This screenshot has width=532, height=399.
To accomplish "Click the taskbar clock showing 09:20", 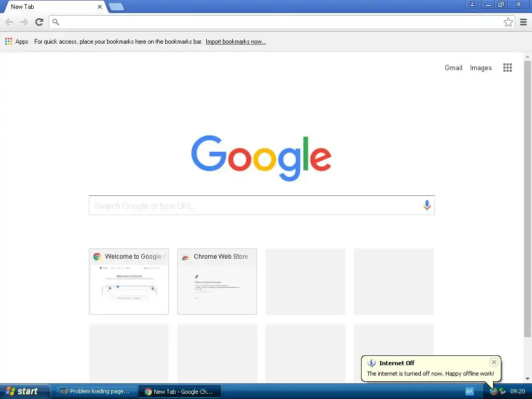I will pyautogui.click(x=517, y=391).
